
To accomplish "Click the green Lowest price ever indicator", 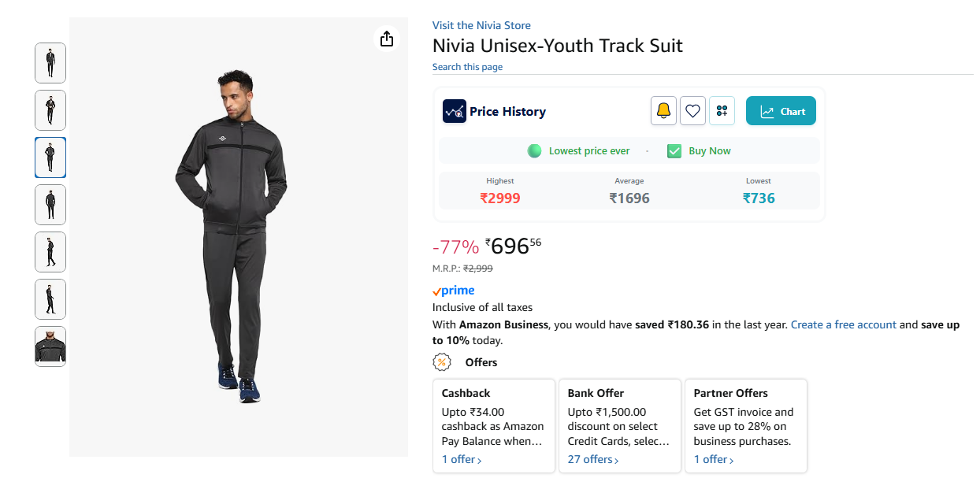I will (x=579, y=151).
